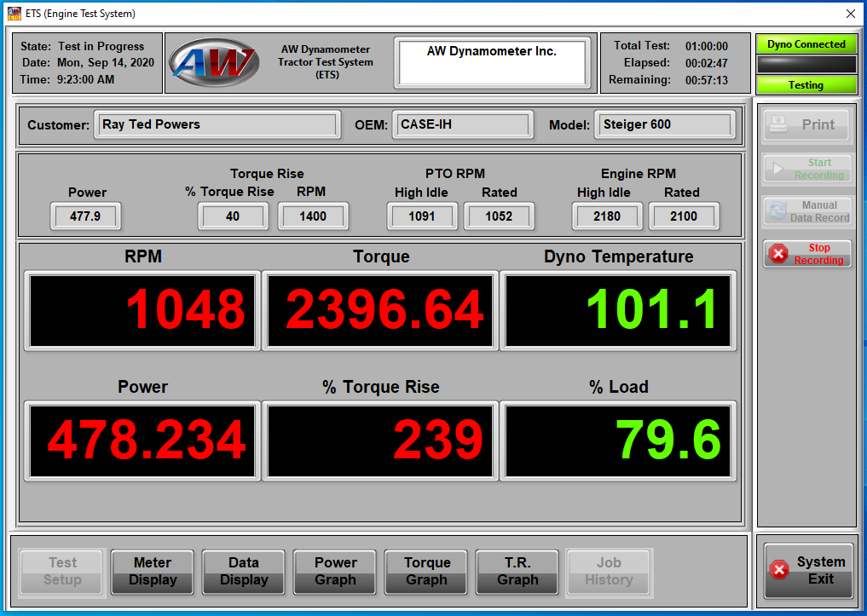Open the Torque Graph
The image size is (867, 616).
426,572
